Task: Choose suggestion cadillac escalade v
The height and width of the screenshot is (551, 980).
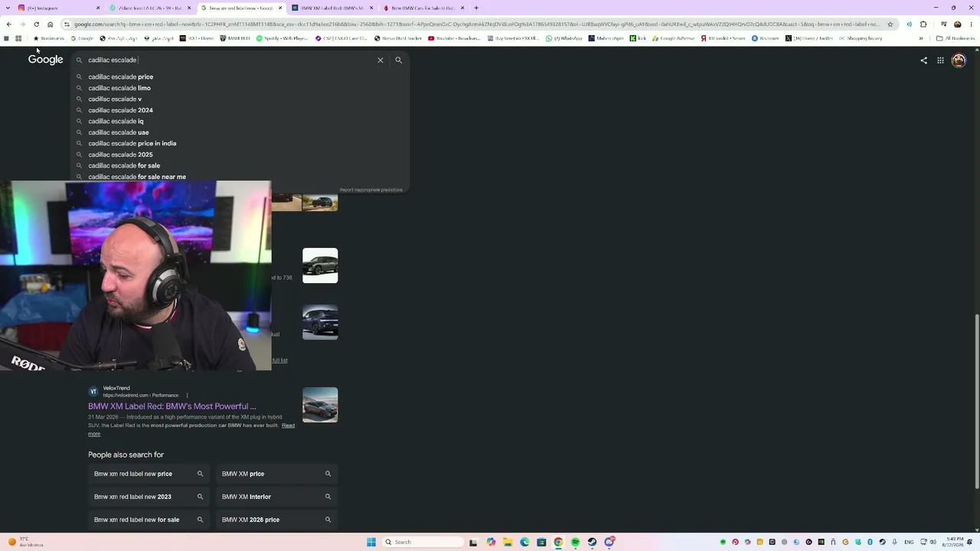Action: [115, 99]
